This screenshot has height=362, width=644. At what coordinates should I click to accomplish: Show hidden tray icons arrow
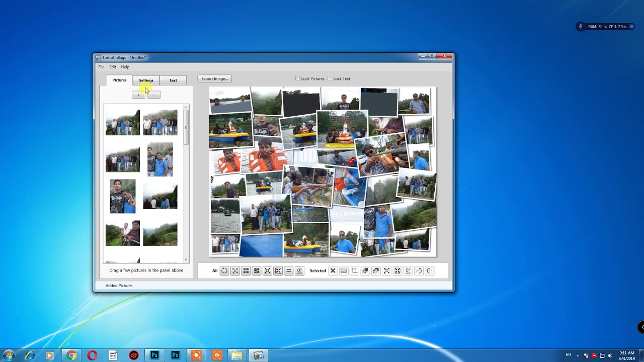click(578, 355)
